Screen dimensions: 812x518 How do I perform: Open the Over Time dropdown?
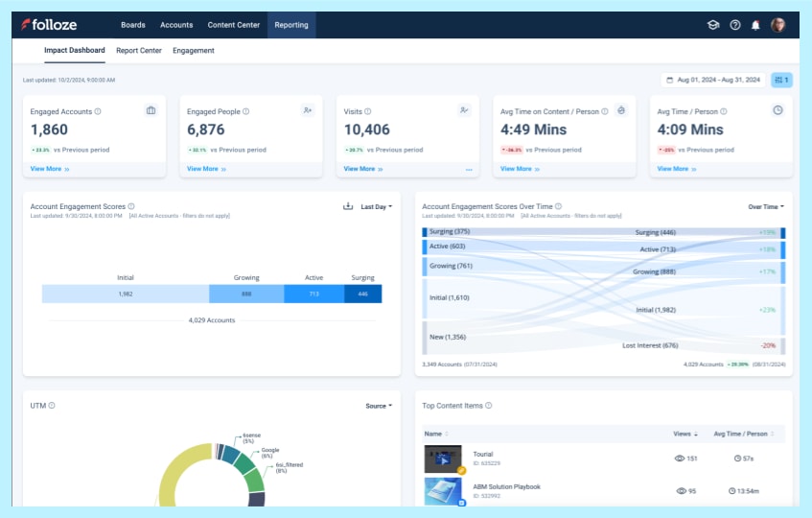pos(766,206)
